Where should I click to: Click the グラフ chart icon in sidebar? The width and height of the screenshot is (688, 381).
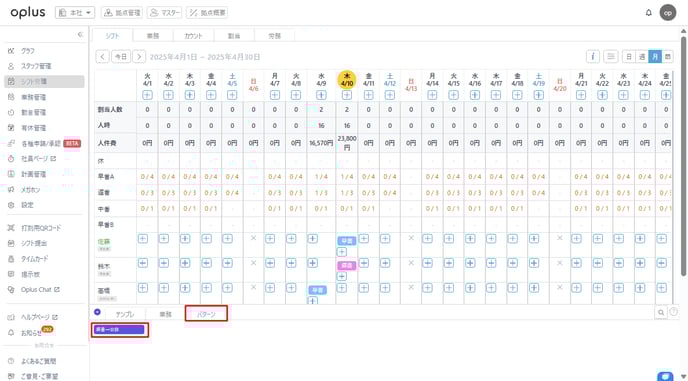(11, 51)
